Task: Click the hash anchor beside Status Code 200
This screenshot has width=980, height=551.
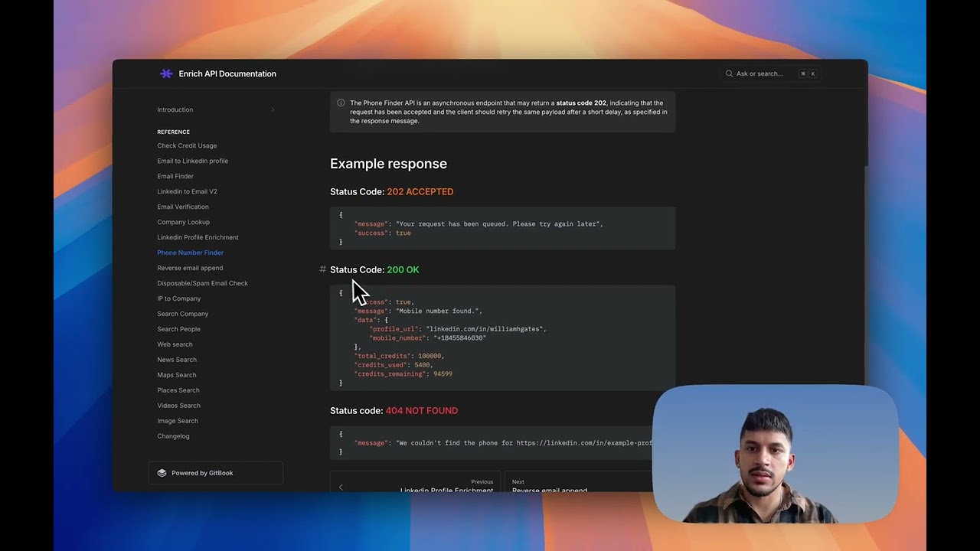Action: click(322, 269)
